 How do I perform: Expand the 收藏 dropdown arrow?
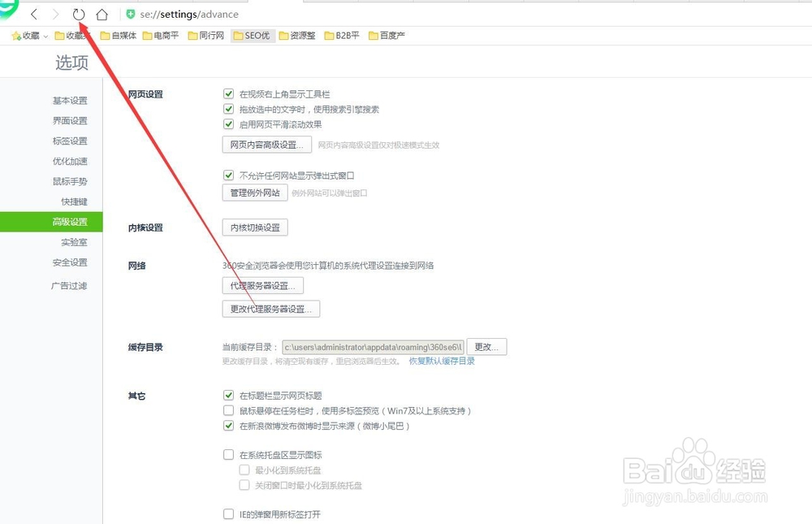[x=46, y=35]
